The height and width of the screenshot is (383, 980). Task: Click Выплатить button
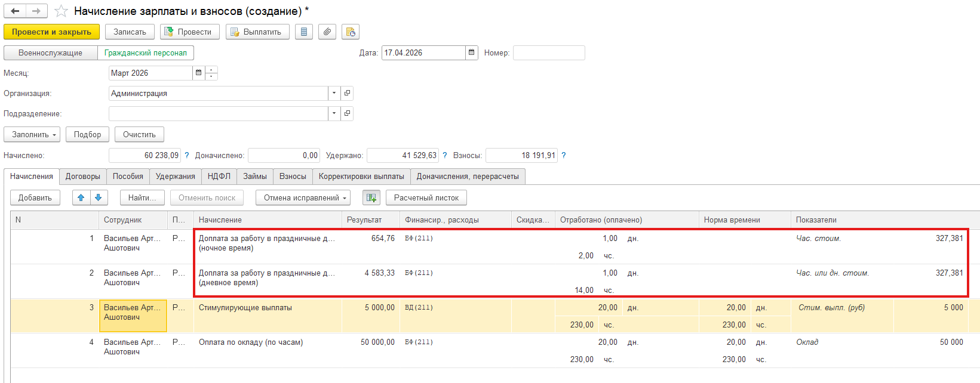click(x=257, y=32)
